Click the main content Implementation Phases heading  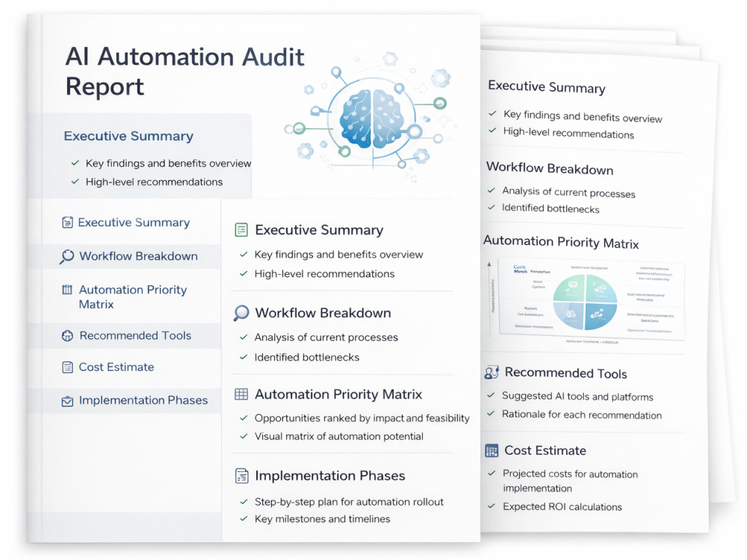click(x=330, y=476)
